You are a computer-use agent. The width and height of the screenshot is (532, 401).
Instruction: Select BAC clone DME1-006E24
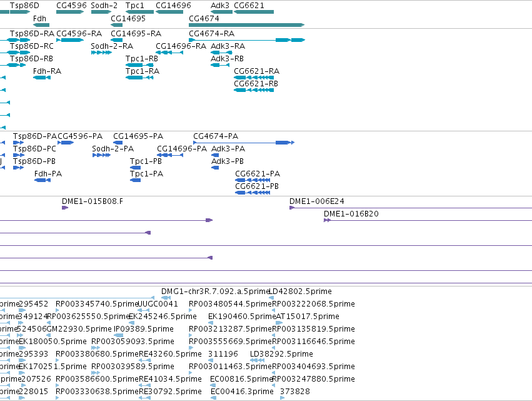click(x=317, y=201)
